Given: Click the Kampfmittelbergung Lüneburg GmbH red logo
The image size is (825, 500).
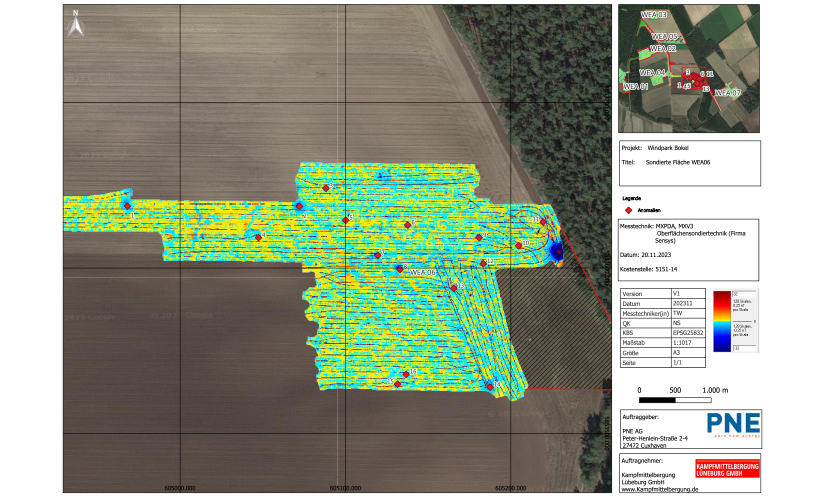Looking at the screenshot, I should point(727,468).
